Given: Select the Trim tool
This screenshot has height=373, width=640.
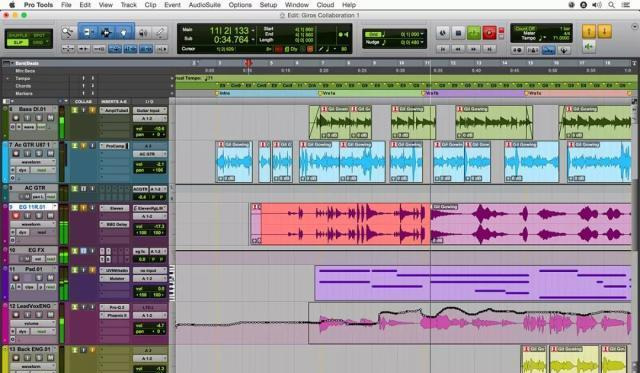Looking at the screenshot, I should [88, 32].
